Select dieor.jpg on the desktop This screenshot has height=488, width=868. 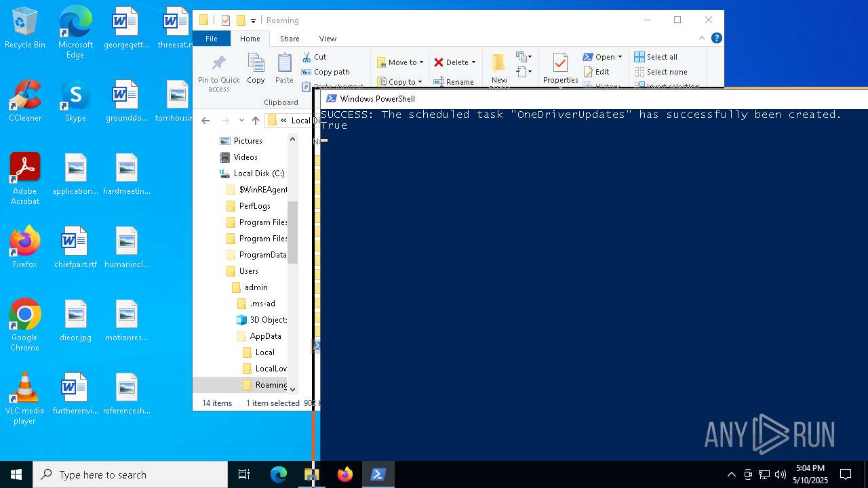pyautogui.click(x=75, y=321)
